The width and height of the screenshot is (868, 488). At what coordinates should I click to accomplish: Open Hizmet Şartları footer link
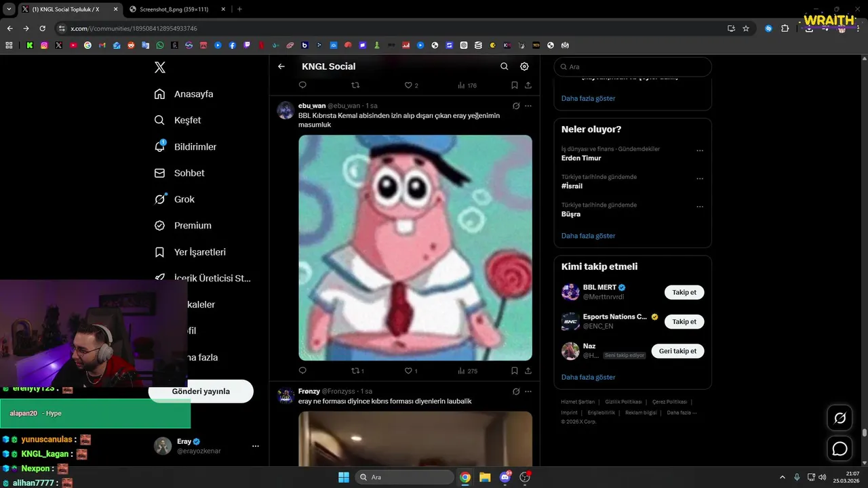tap(578, 402)
